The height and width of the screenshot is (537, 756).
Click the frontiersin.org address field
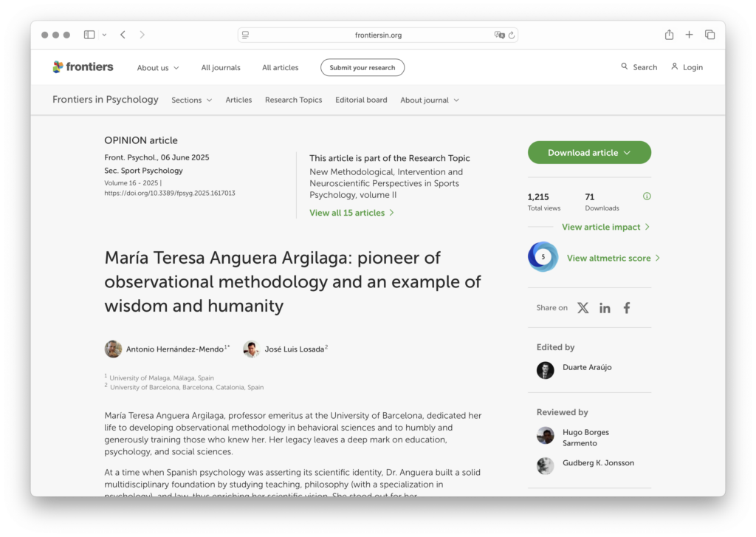tap(378, 35)
